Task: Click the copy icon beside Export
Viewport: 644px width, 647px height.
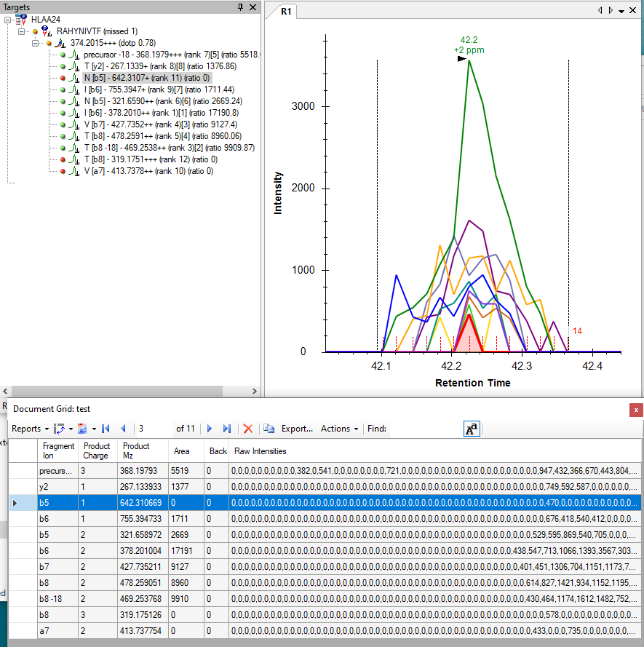Action: [x=269, y=429]
